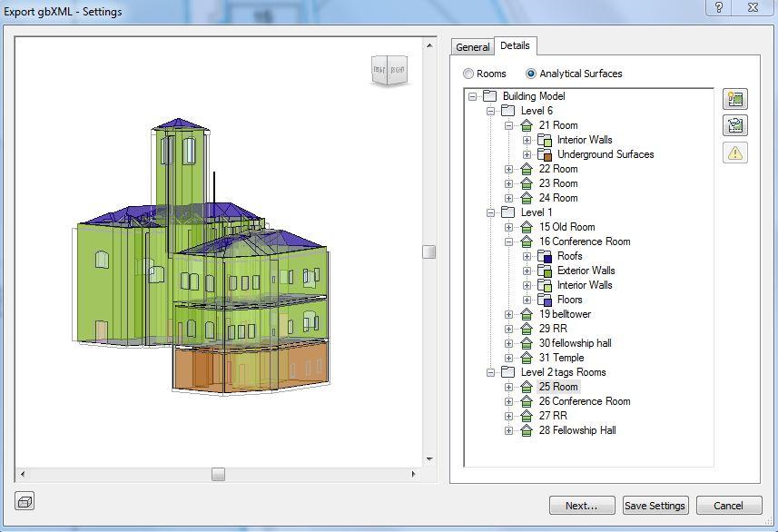
Task: Select the 23 Room tree item
Action: 558,183
